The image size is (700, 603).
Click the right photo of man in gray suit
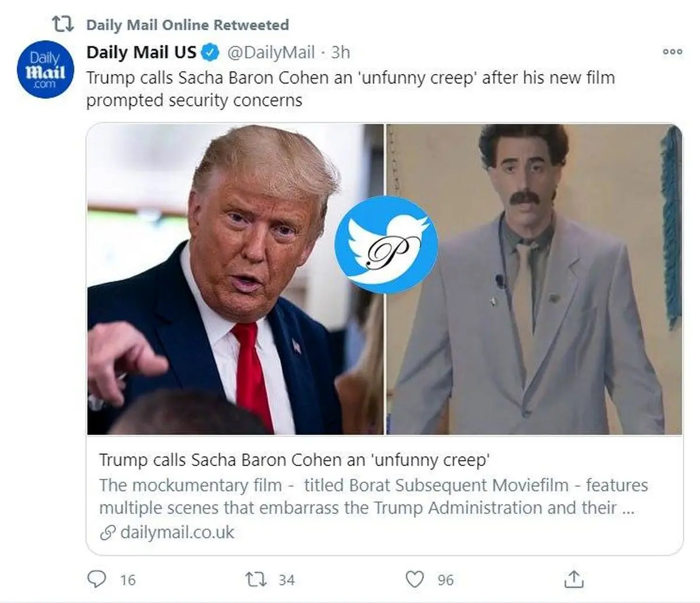point(542,327)
